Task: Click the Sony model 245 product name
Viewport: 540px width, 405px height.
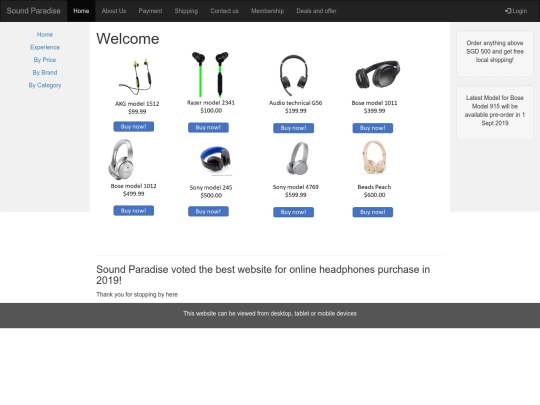Action: click(x=211, y=188)
